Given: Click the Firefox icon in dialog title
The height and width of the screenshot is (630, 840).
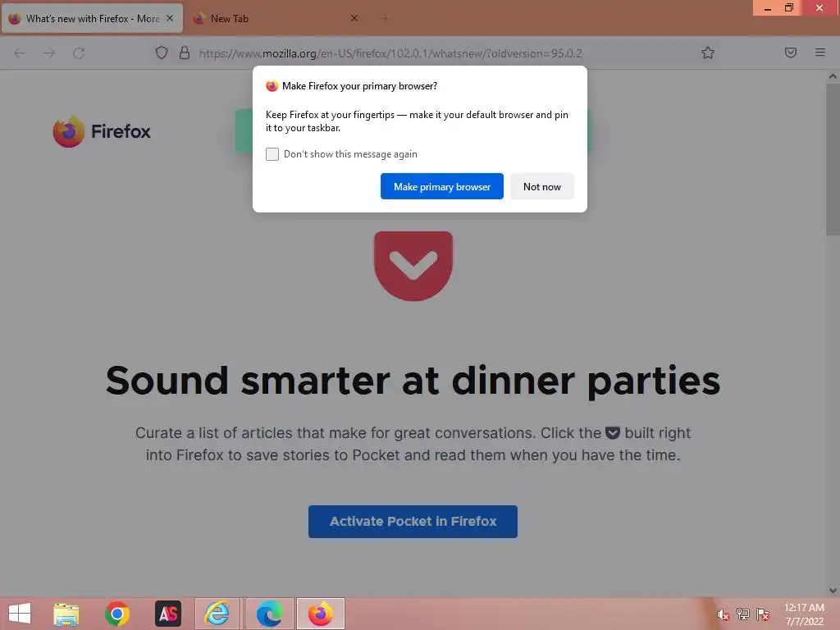Looking at the screenshot, I should (272, 85).
